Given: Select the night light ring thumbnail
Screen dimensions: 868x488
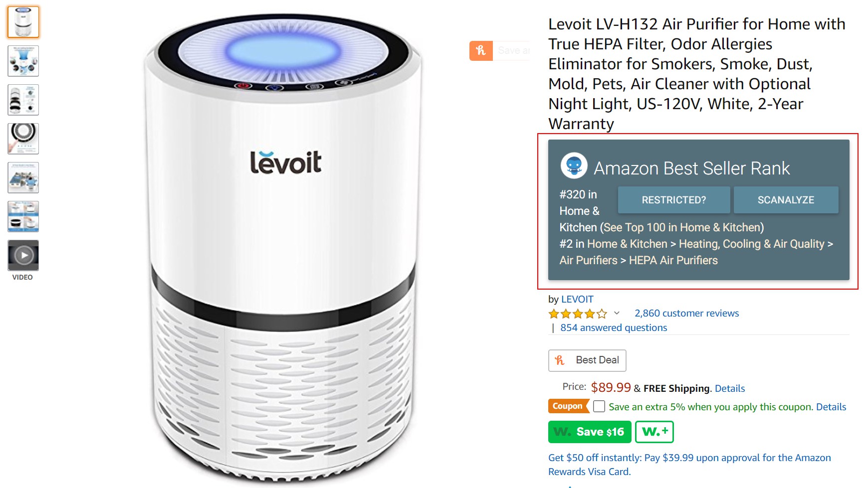Looking at the screenshot, I should coord(23,139).
